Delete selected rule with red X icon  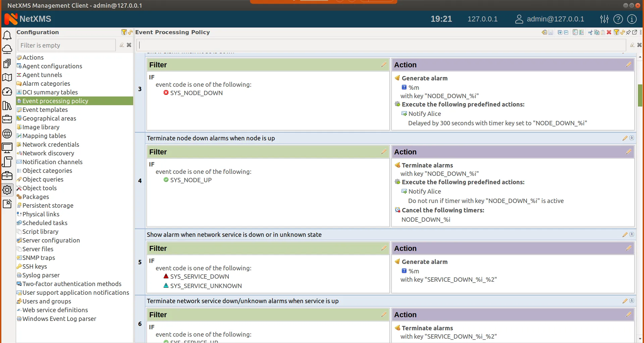coord(609,32)
